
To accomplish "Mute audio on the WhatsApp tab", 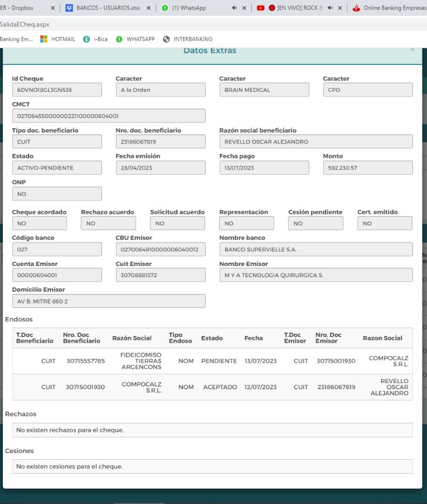I will click(x=234, y=8).
